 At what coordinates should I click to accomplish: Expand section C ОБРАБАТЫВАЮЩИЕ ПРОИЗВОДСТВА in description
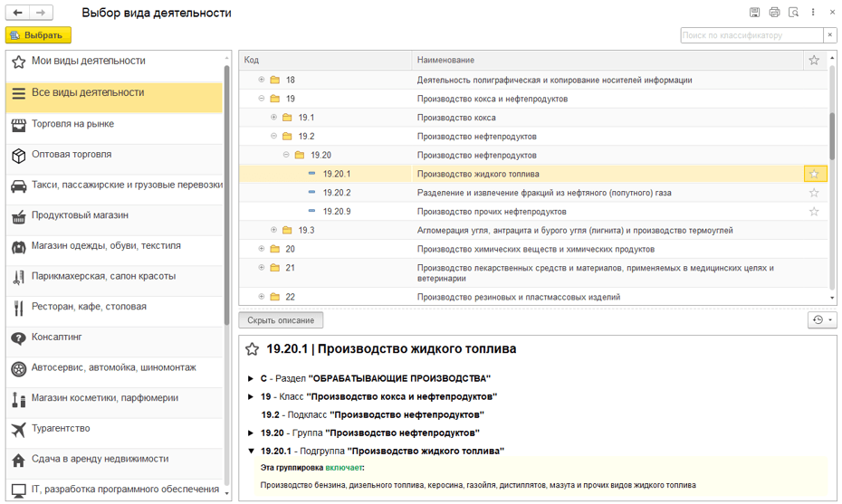[x=252, y=378]
